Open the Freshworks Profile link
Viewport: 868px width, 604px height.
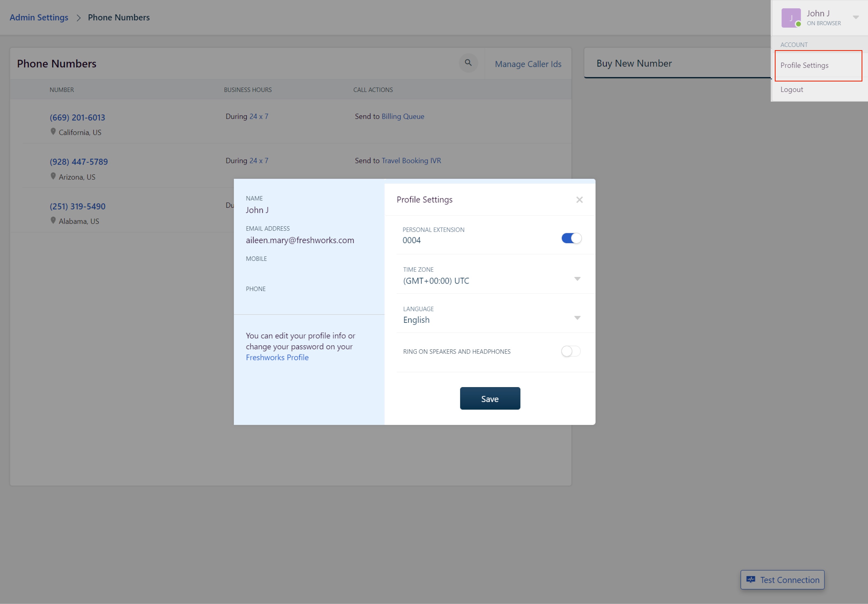click(x=277, y=357)
